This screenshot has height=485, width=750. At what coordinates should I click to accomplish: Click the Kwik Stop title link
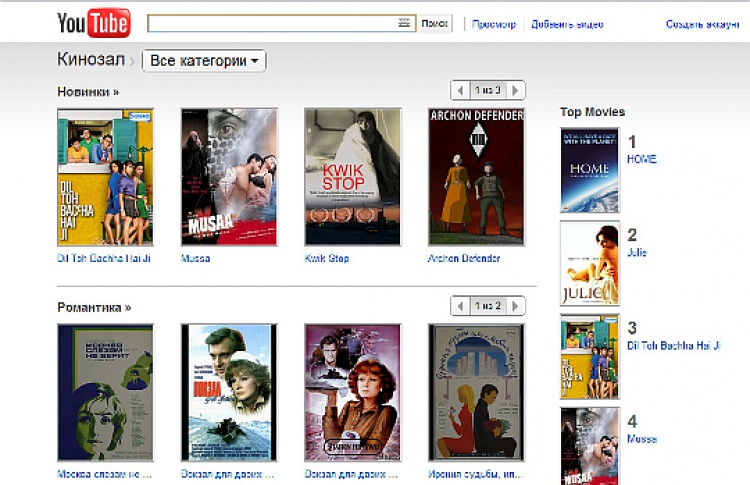pos(327,258)
